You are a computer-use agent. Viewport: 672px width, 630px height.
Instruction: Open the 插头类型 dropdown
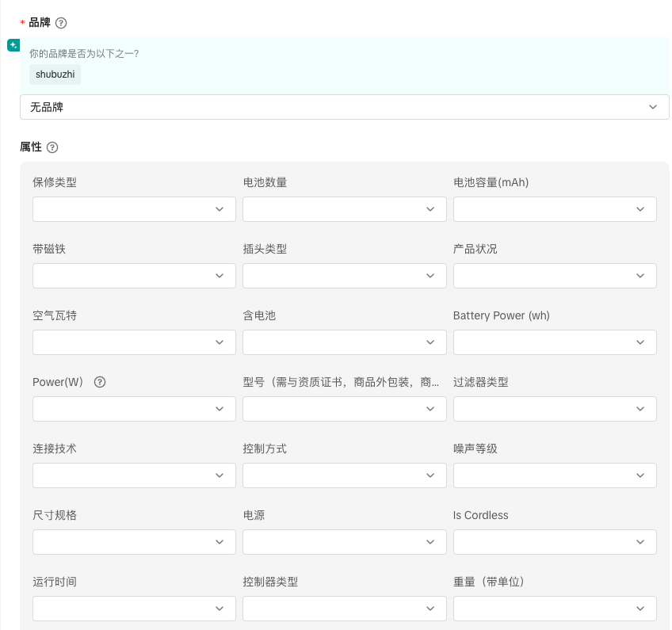click(x=344, y=276)
